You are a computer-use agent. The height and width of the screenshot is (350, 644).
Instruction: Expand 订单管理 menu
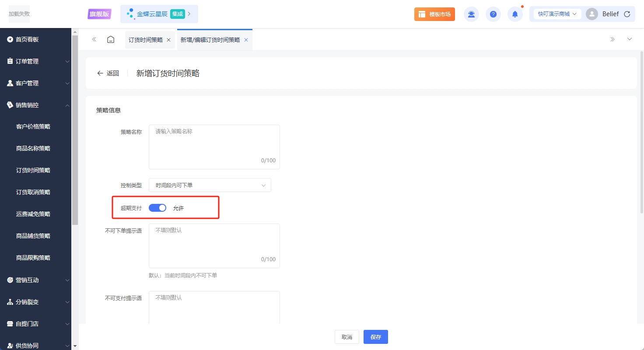pyautogui.click(x=67, y=61)
